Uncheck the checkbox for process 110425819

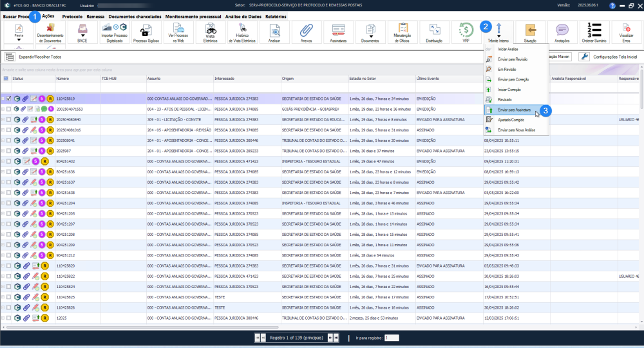click(x=8, y=99)
